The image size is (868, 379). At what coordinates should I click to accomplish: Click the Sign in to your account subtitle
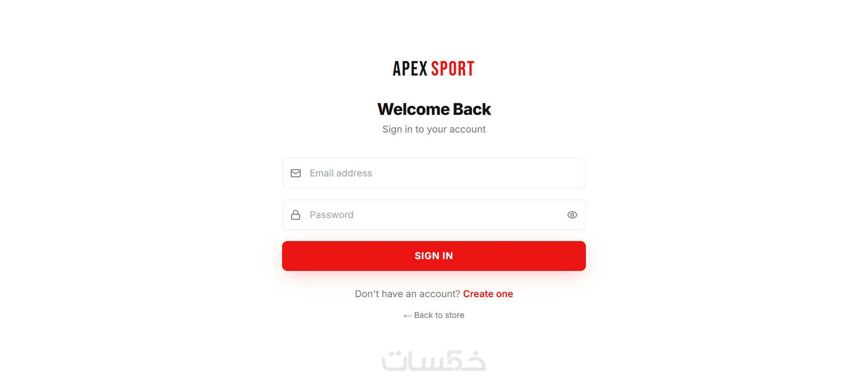click(434, 129)
